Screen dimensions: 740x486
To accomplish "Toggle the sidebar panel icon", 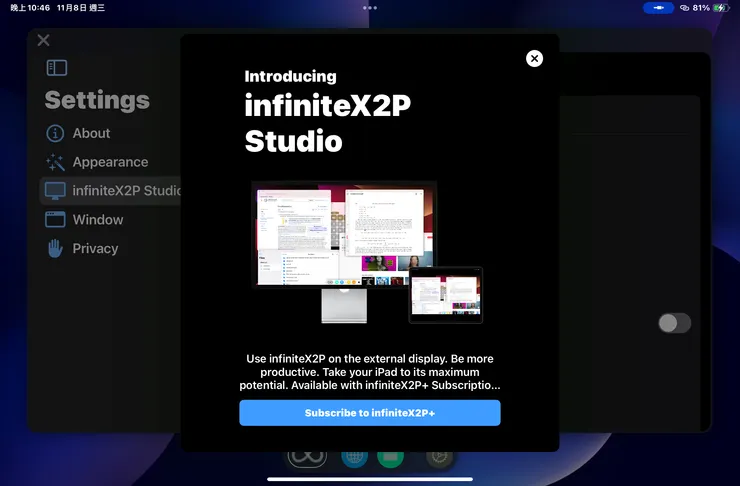I will (57, 68).
